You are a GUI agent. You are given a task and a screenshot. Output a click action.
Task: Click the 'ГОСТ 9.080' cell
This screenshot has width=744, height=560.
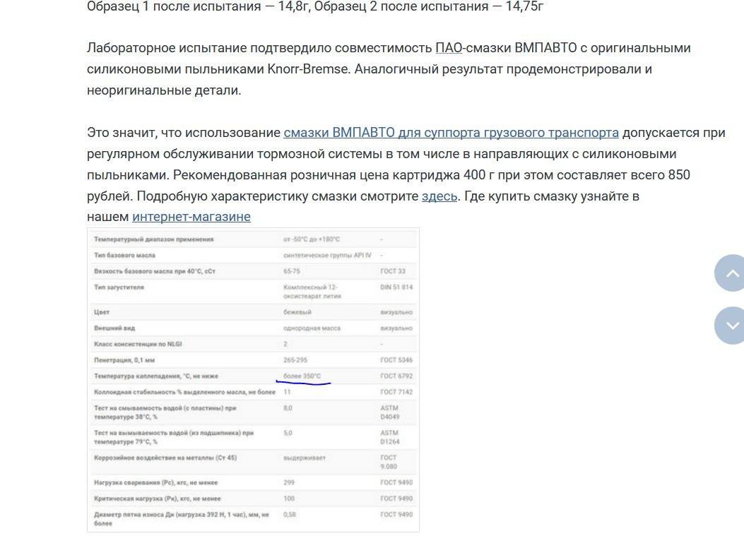pyautogui.click(x=389, y=463)
